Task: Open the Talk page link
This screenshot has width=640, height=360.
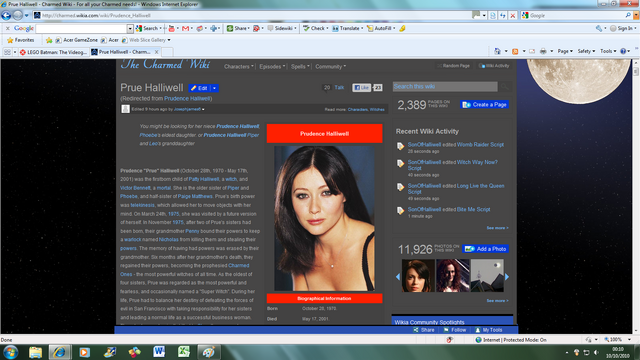Action: [x=339, y=87]
